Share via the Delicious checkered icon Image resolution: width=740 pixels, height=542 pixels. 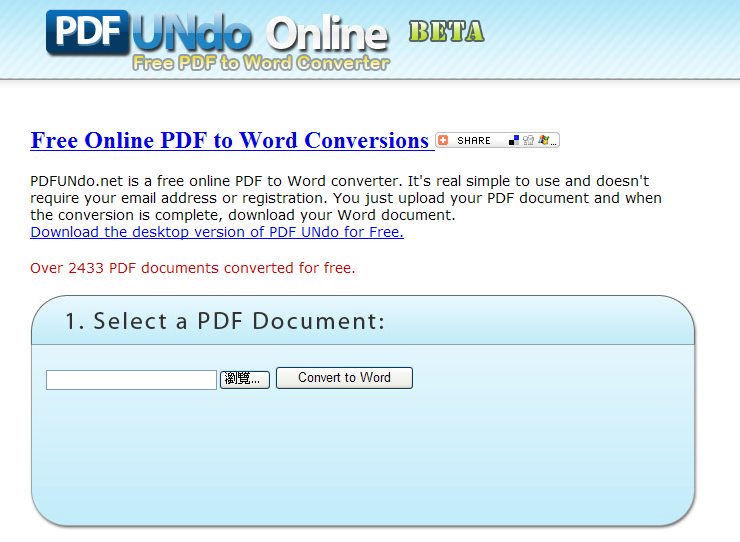point(514,140)
